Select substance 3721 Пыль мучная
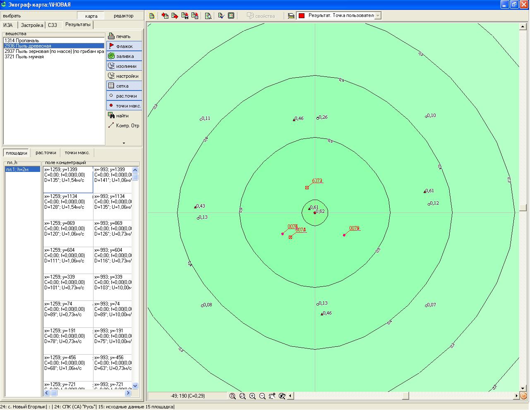This screenshot has height=410, width=532. click(24, 57)
